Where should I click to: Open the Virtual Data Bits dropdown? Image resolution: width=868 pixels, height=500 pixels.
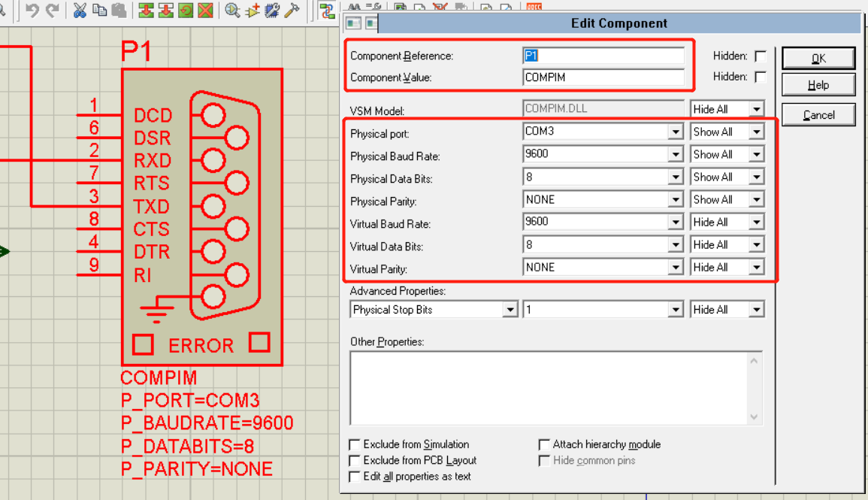[676, 245]
